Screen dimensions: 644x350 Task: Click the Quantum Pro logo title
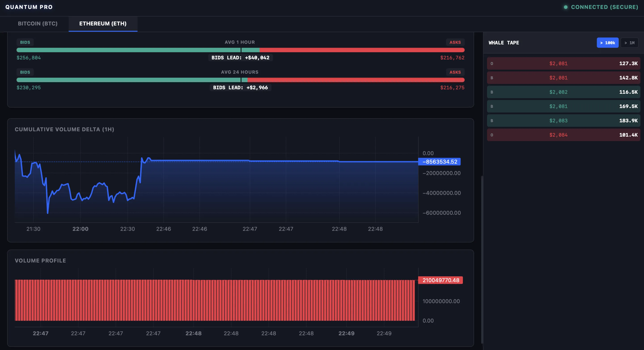pyautogui.click(x=29, y=7)
